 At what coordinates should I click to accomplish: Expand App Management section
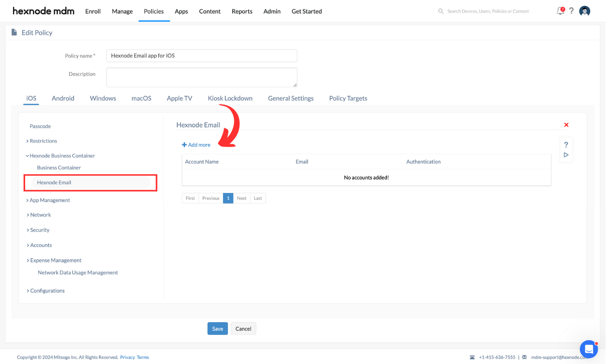pos(48,200)
